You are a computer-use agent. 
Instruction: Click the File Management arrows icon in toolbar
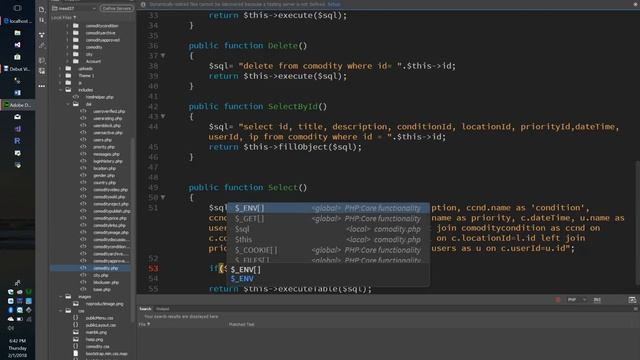pos(42,20)
